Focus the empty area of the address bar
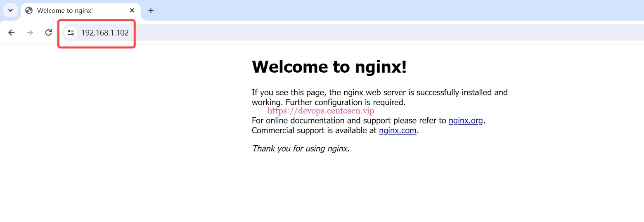The width and height of the screenshot is (644, 222). (372, 33)
